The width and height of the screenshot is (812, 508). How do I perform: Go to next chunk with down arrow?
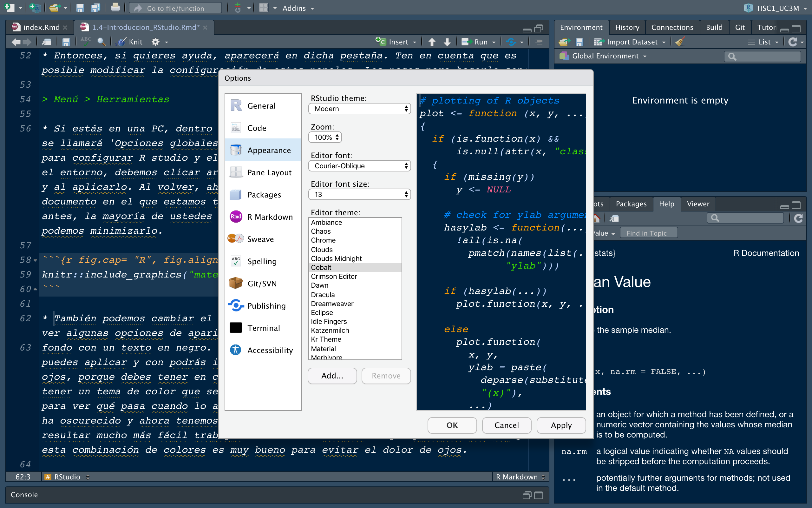point(447,42)
